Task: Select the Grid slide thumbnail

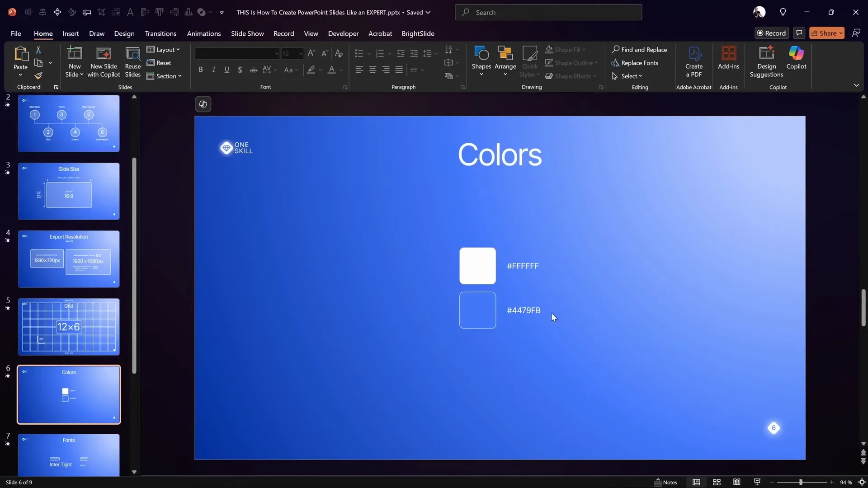Action: [69, 326]
